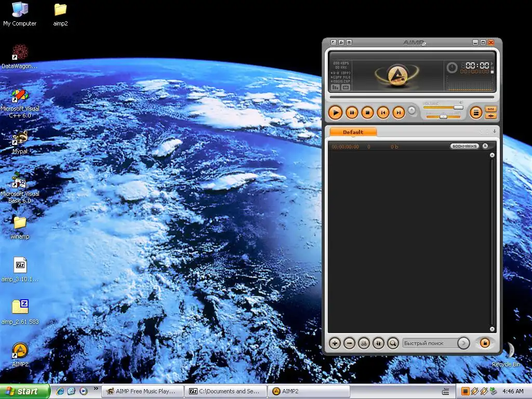Viewport: 532px width, 399px height.
Task: Click the orange square tray icon
Action: pyautogui.click(x=465, y=391)
